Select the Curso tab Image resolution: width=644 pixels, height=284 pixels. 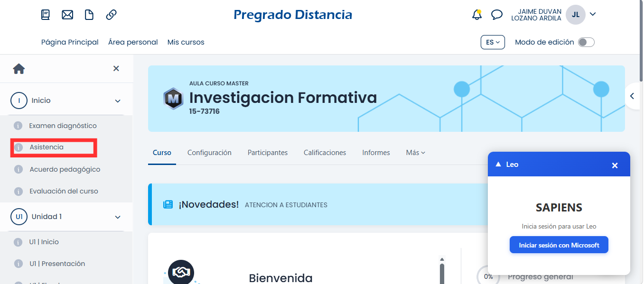click(x=162, y=153)
